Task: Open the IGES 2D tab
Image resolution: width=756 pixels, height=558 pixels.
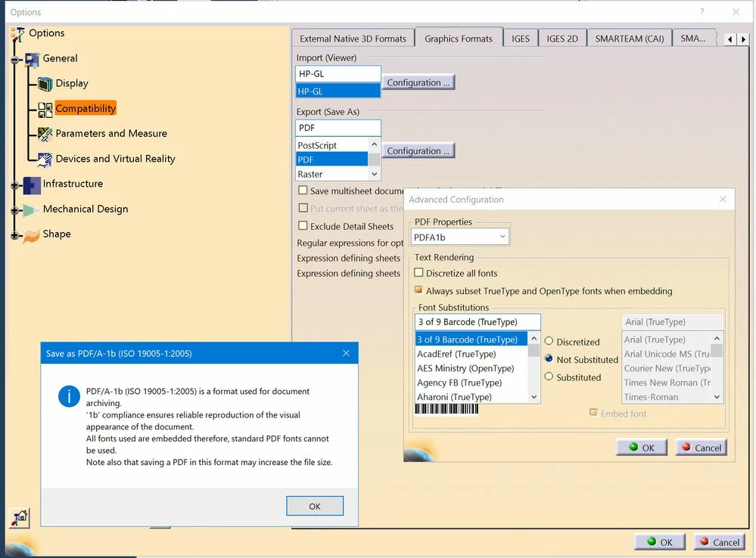Action: click(562, 39)
